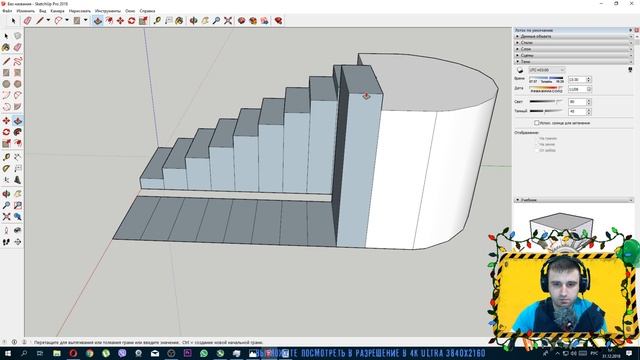Select the Dimension tool in left tool set
Screen dimensions: 640x360
[x=18, y=157]
